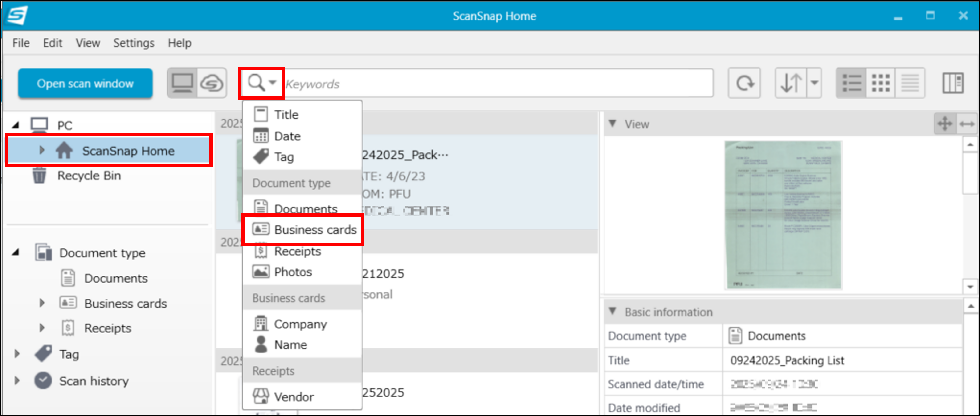Choose Company in search dropdown menu
Image resolution: width=980 pixels, height=416 pixels.
pyautogui.click(x=302, y=324)
